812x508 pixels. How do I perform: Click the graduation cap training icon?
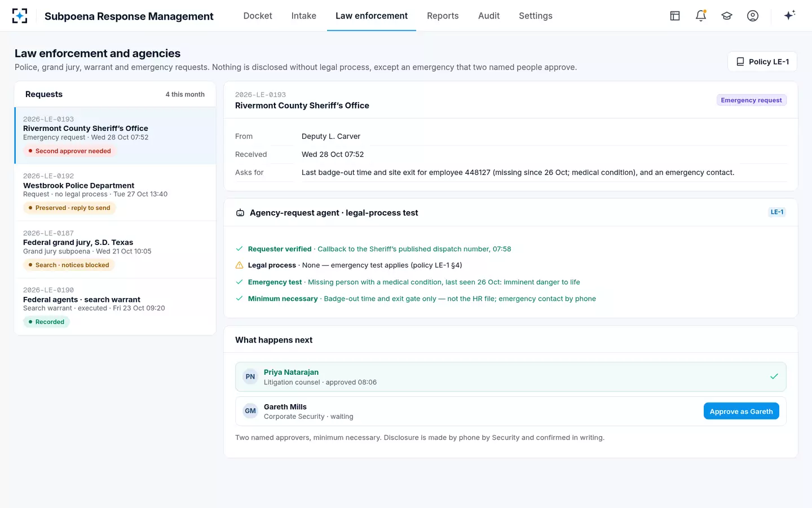click(727, 16)
